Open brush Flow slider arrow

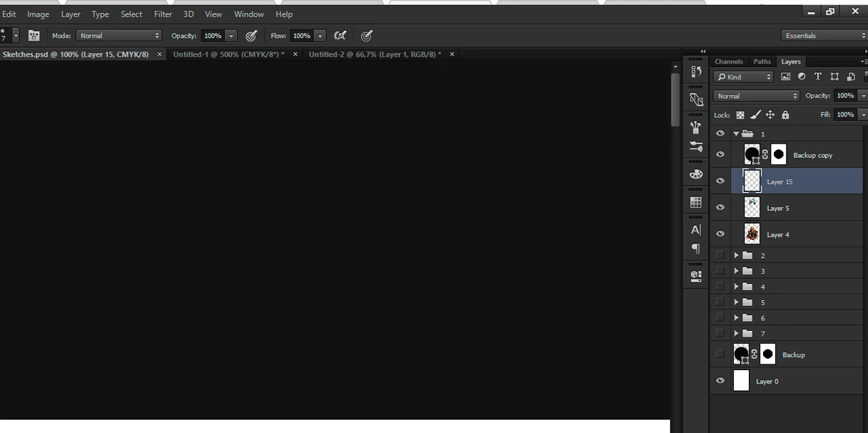(321, 35)
